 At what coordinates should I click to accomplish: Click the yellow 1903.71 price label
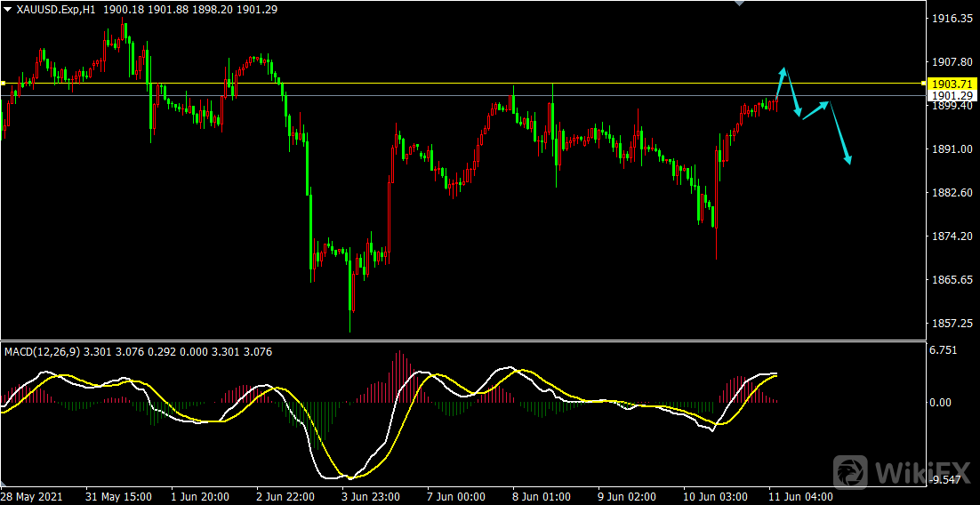952,83
